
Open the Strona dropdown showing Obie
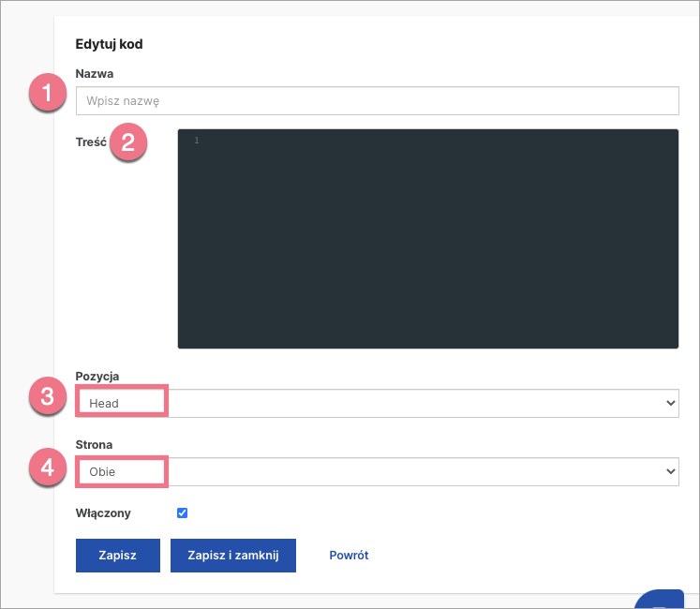(x=377, y=471)
